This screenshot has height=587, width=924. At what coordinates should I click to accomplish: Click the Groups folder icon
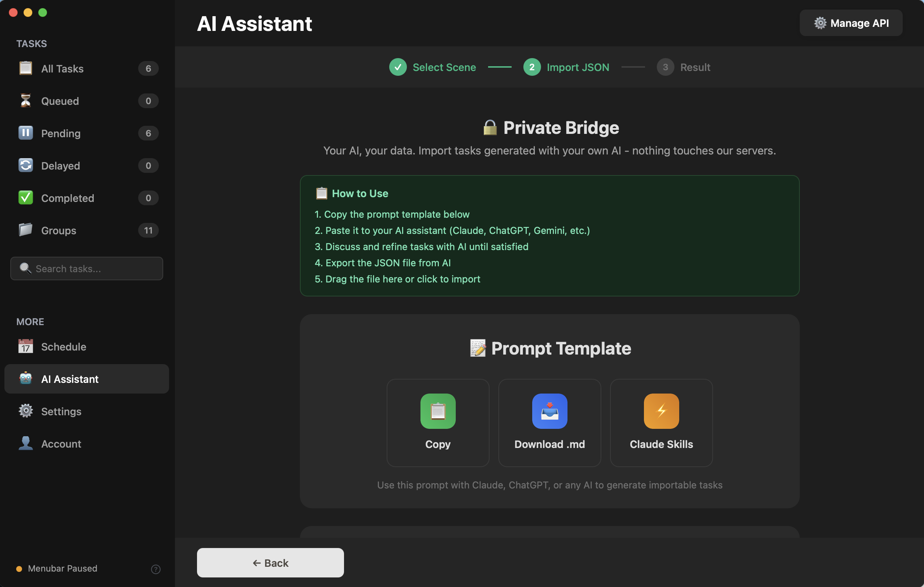click(x=25, y=230)
